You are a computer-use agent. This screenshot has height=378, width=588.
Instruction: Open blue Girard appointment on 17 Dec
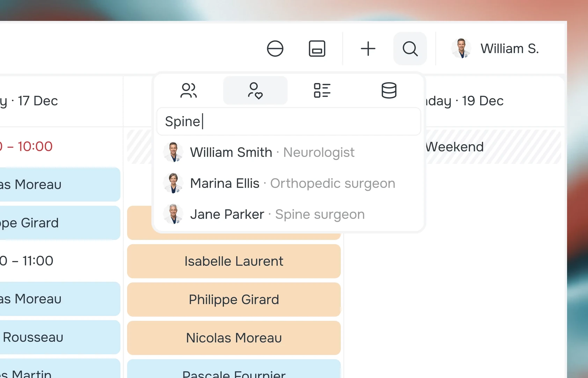coord(60,223)
